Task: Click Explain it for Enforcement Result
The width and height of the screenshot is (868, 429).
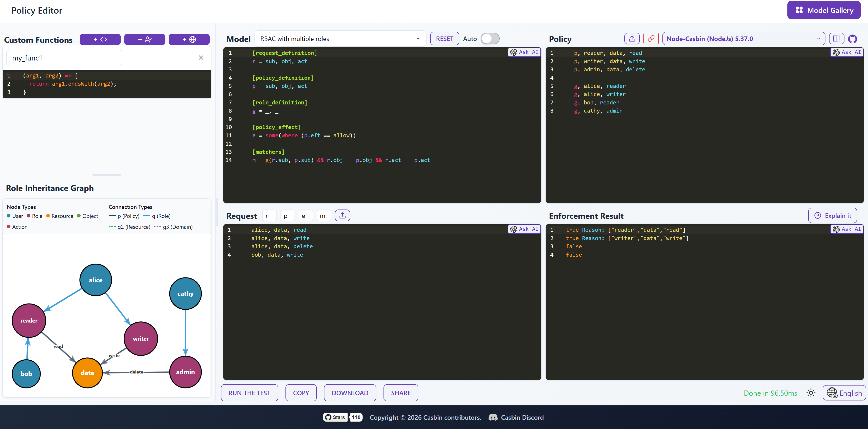Action: pyautogui.click(x=833, y=215)
